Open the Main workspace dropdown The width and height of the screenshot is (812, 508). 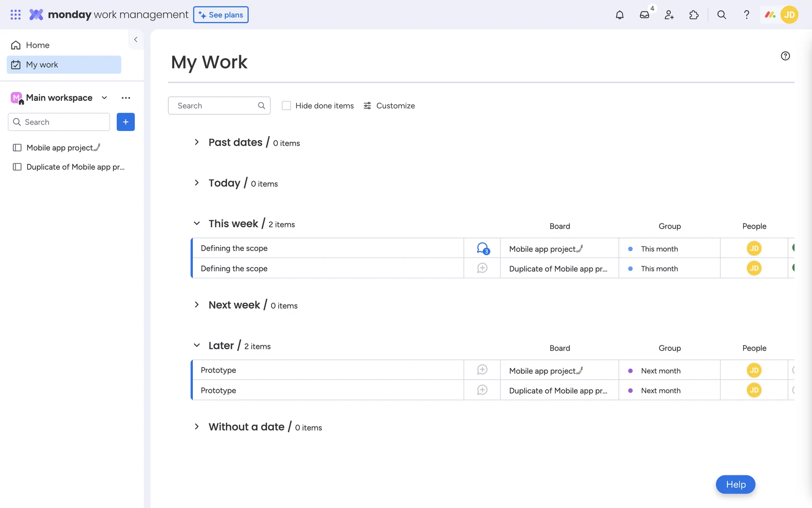coord(104,98)
